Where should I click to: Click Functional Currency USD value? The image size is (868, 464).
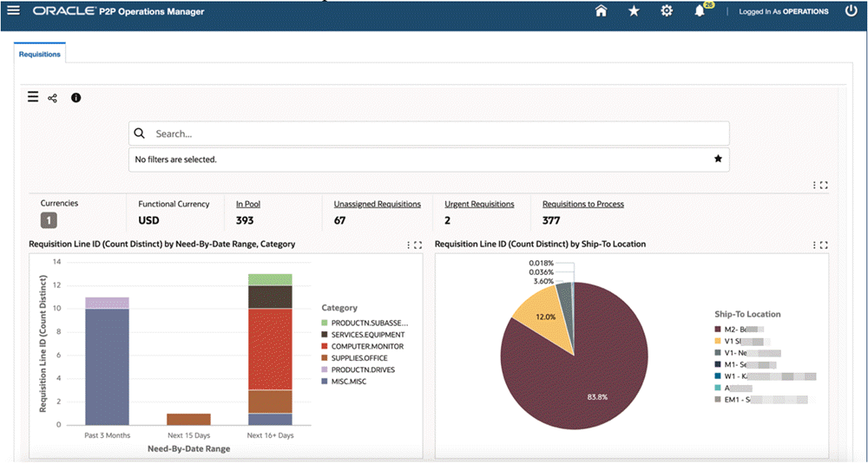coord(149,220)
